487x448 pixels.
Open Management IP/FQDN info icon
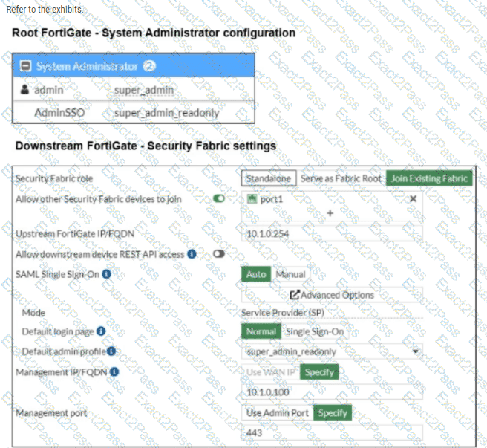point(114,371)
